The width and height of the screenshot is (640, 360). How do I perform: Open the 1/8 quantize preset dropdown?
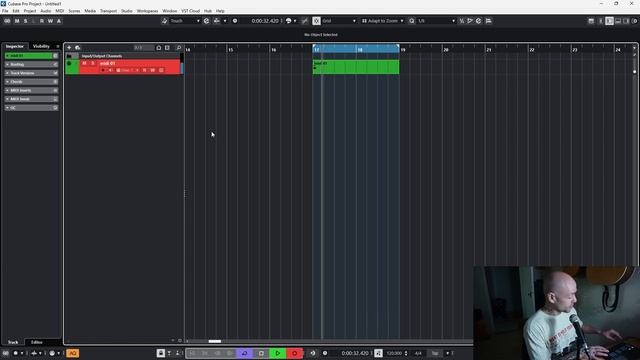point(436,21)
